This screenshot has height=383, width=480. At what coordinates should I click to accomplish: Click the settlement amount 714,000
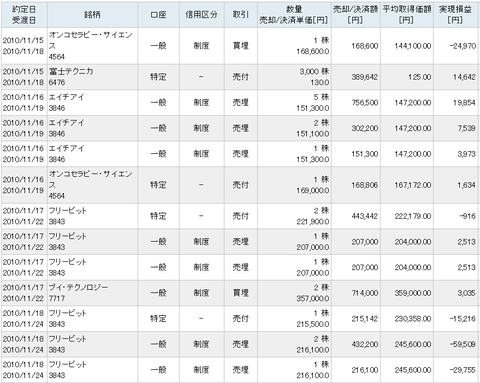coord(365,293)
